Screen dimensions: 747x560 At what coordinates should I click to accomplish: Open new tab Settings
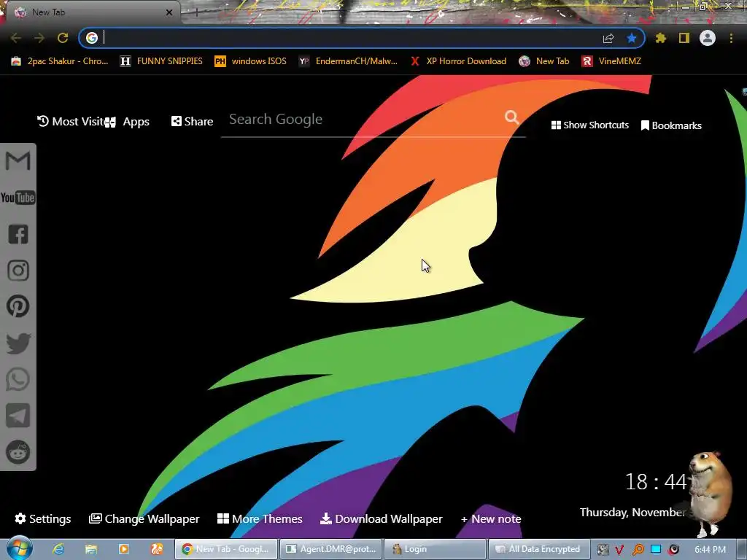43,519
